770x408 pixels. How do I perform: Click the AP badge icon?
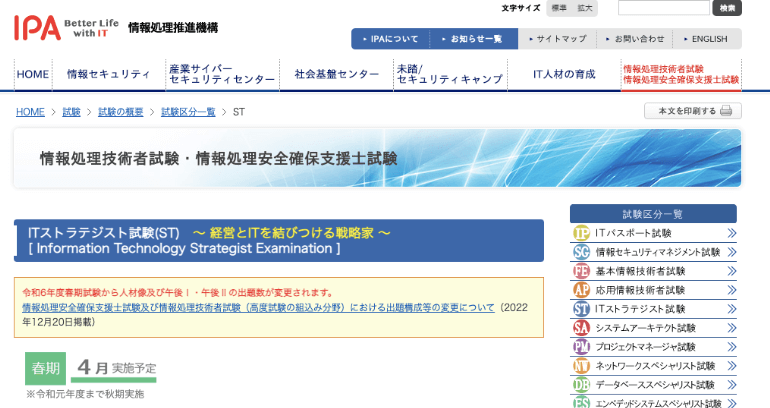pos(581,290)
